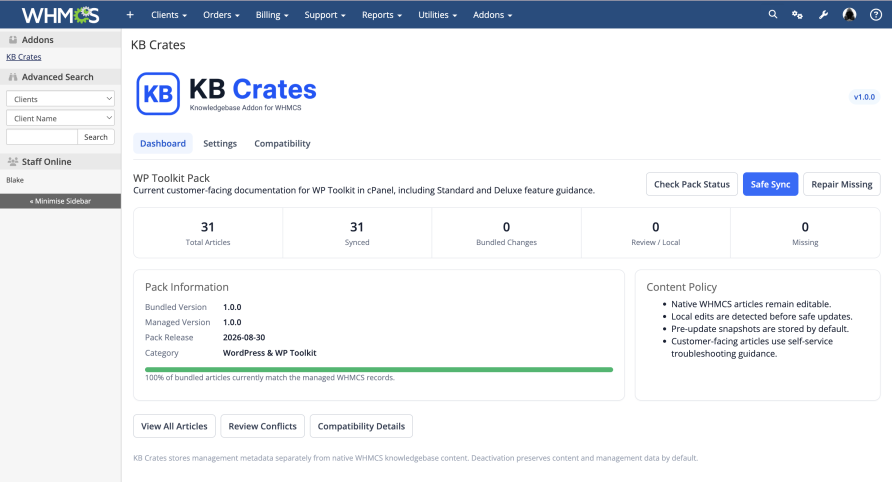Click the Content Policy heading
Screen dimensions: 892x482
682,287
